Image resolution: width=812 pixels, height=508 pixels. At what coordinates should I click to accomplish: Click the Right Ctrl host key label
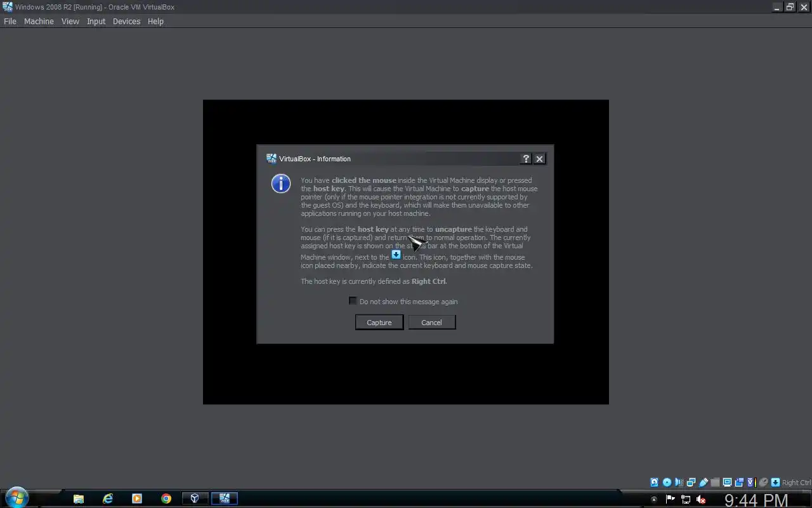796,483
